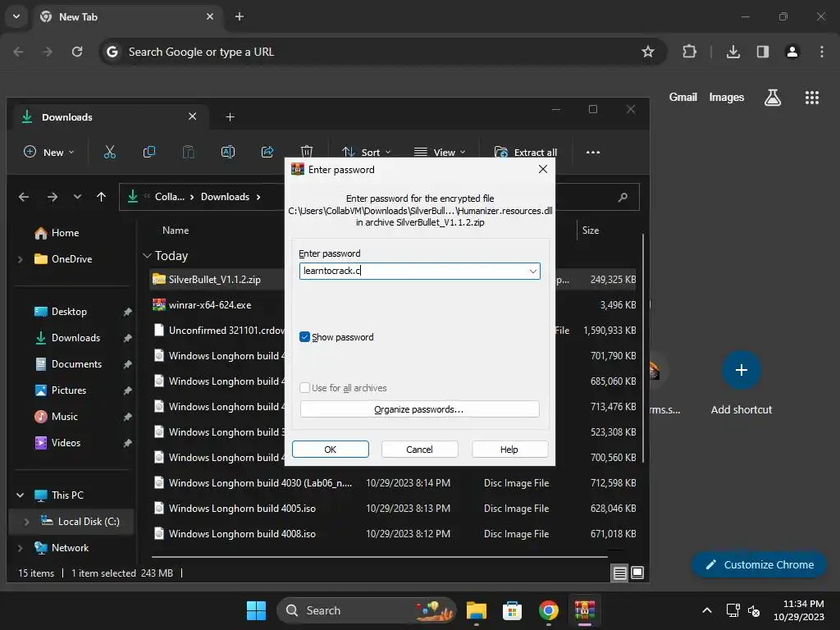Image resolution: width=840 pixels, height=630 pixels.
Task: Click the Copy icon in Explorer toolbar
Action: (x=149, y=152)
